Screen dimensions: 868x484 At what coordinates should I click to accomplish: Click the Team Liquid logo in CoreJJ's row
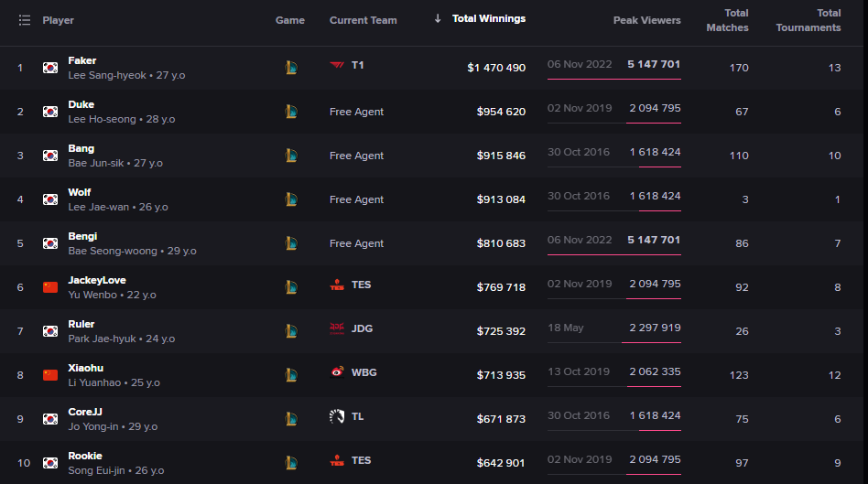337,416
